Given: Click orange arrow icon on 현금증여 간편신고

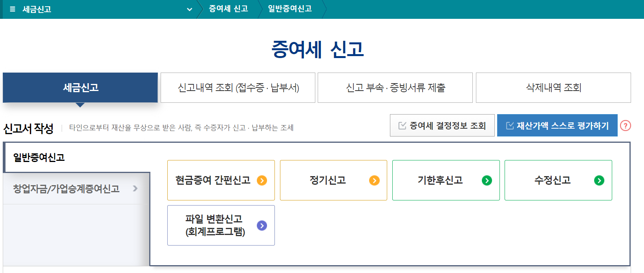Looking at the screenshot, I should pyautogui.click(x=262, y=180).
